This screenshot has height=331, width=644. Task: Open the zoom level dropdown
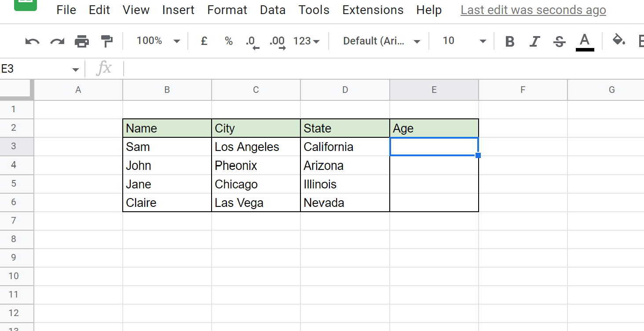(x=156, y=40)
